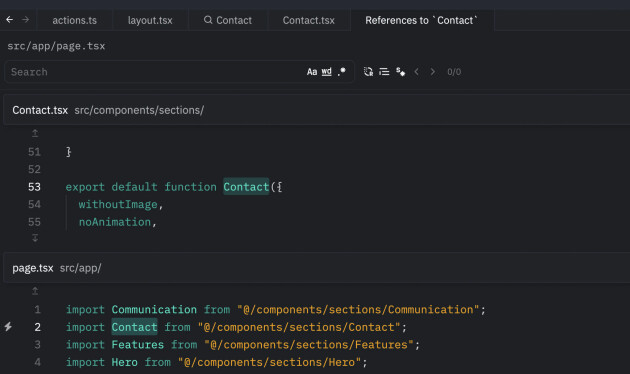Switch to the Contact.tsx tab
Screen dimensions: 630x374
point(309,20)
